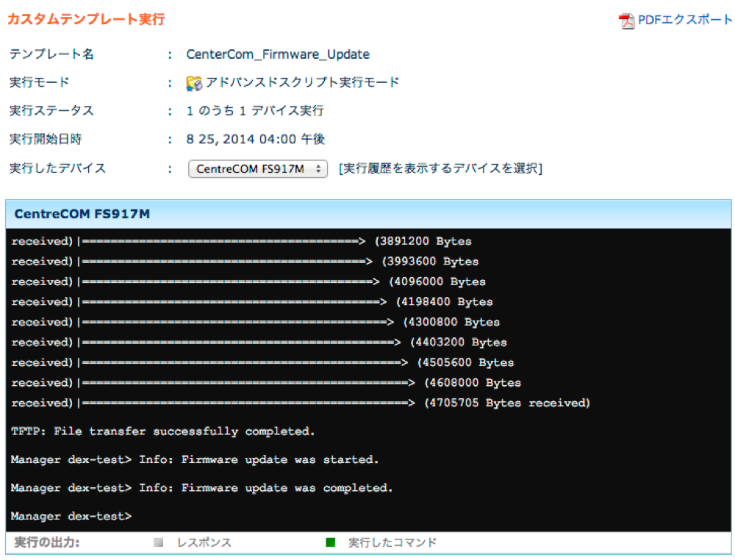Click the line showing 4300800 Bytes
This screenshot has height=560, width=735.
pos(256,322)
